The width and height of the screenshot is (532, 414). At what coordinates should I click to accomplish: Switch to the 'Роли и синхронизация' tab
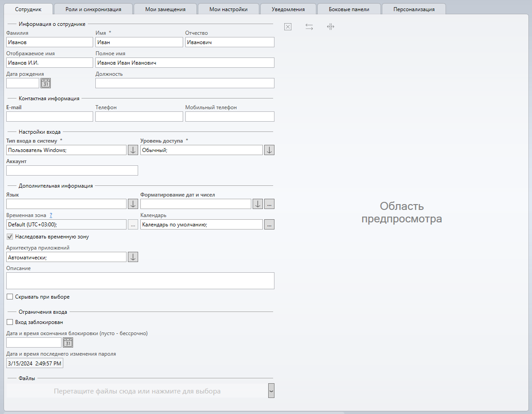coord(93,9)
